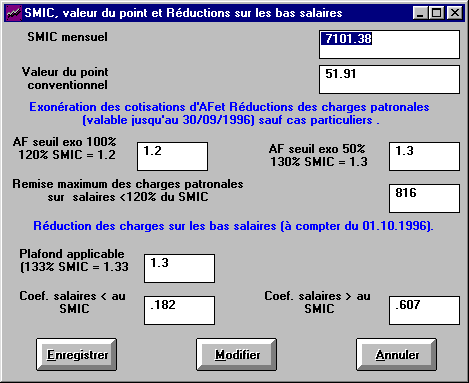Click the SMIC mensuel field showing 7101.38

point(389,45)
